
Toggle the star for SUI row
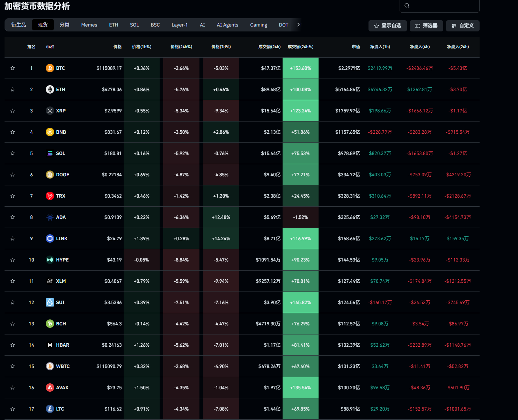tap(13, 302)
